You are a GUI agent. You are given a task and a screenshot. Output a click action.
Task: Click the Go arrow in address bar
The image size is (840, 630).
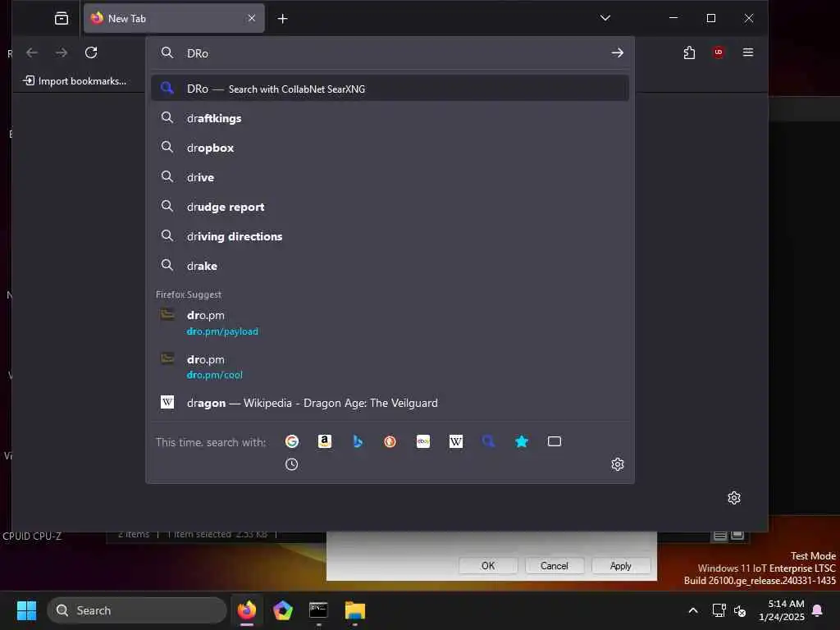(618, 52)
